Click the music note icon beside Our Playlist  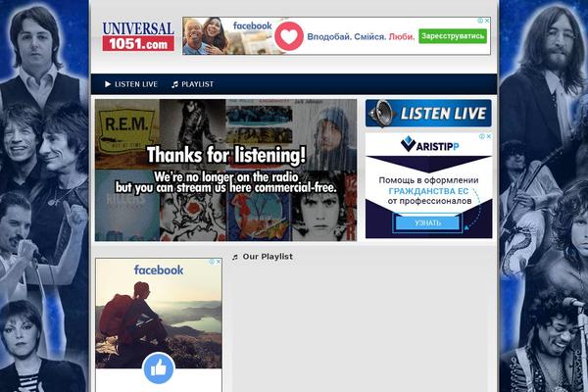235,257
